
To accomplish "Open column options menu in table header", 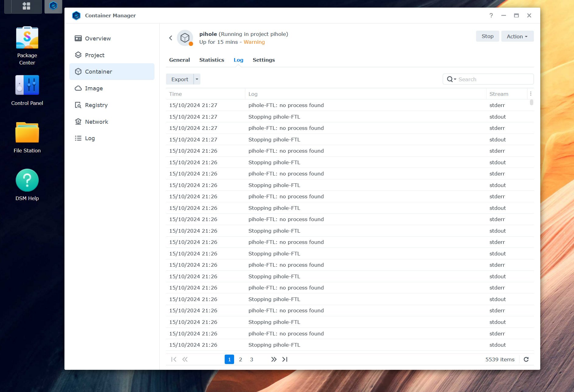I will tap(531, 94).
